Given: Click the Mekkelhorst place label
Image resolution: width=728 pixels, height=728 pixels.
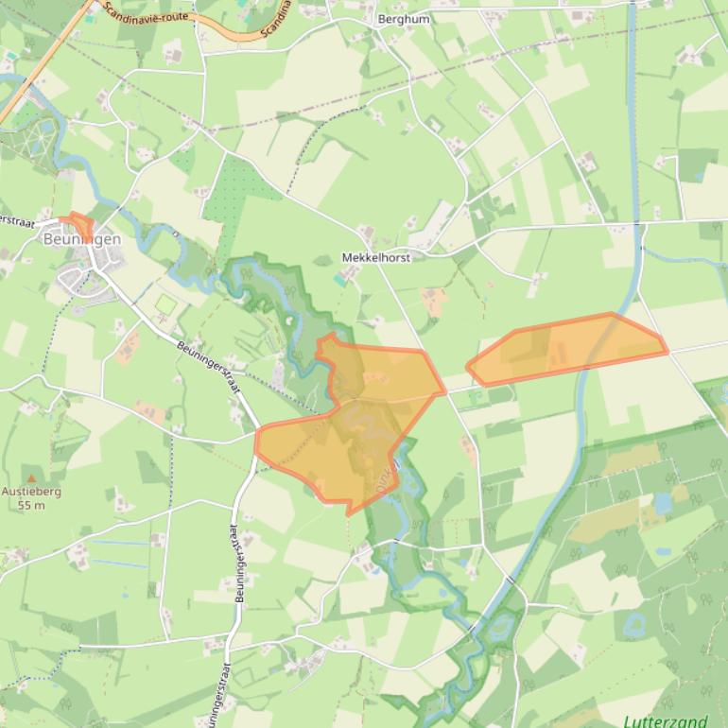Looking at the screenshot, I should pos(376,258).
